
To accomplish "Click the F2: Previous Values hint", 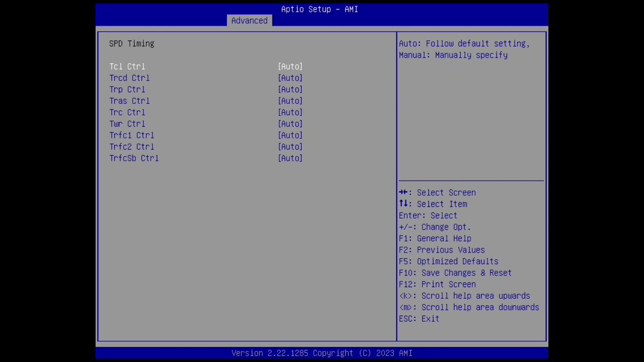I will click(442, 250).
